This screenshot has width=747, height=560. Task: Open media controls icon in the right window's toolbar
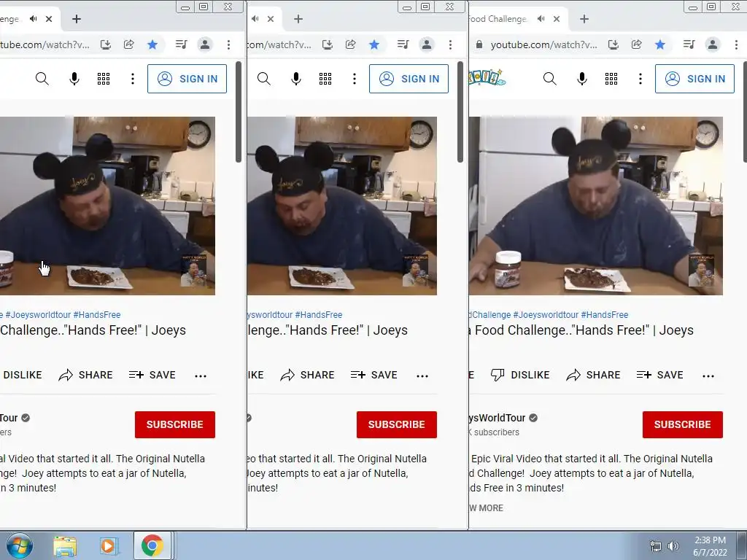pyautogui.click(x=689, y=44)
